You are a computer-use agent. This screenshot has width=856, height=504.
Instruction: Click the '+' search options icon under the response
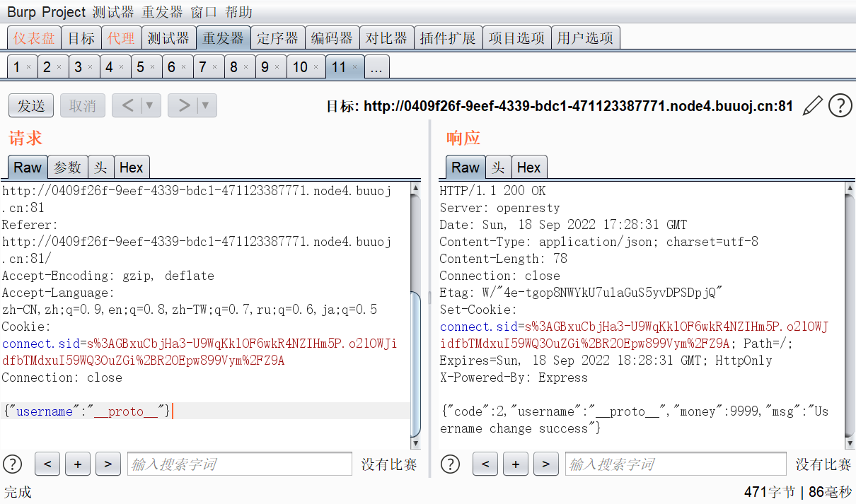point(515,464)
